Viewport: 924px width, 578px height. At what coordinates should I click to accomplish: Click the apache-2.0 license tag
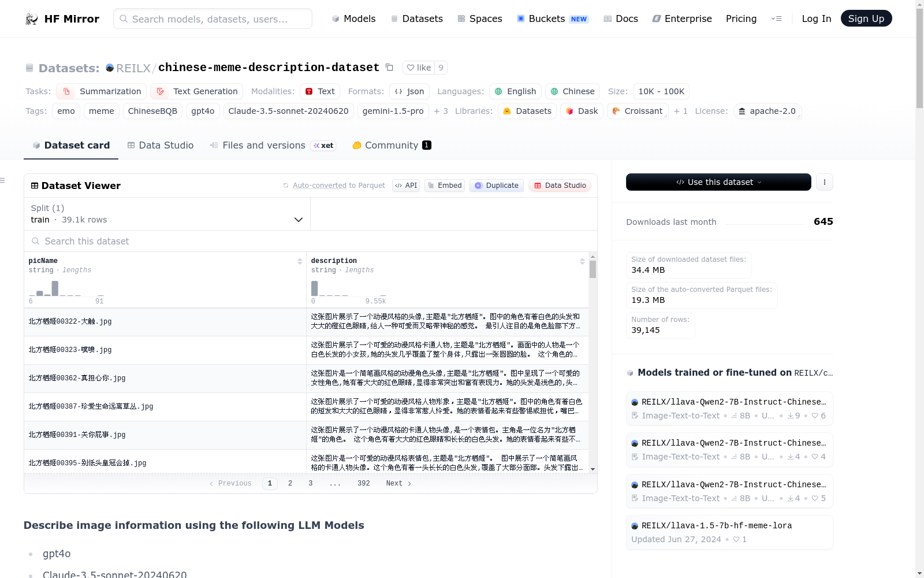767,111
